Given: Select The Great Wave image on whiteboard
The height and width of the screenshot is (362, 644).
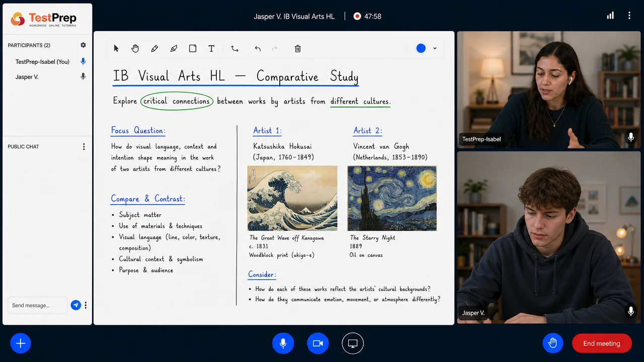Looking at the screenshot, I should (292, 198).
